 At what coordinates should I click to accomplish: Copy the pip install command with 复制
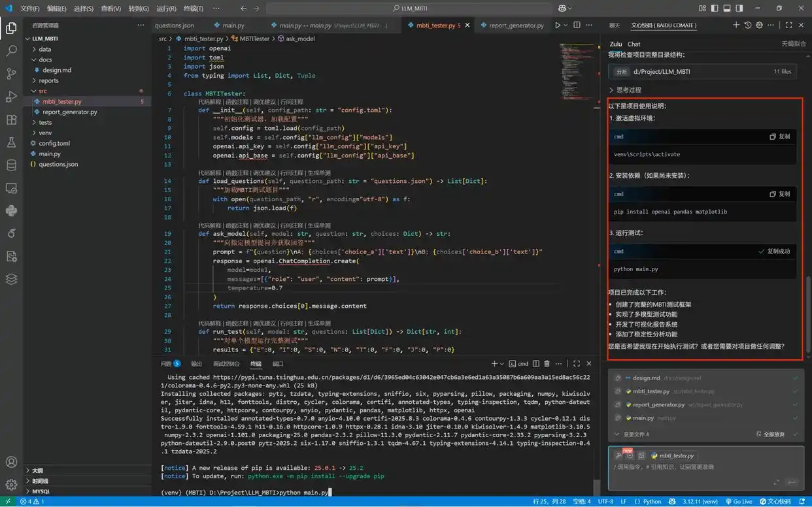coord(780,194)
